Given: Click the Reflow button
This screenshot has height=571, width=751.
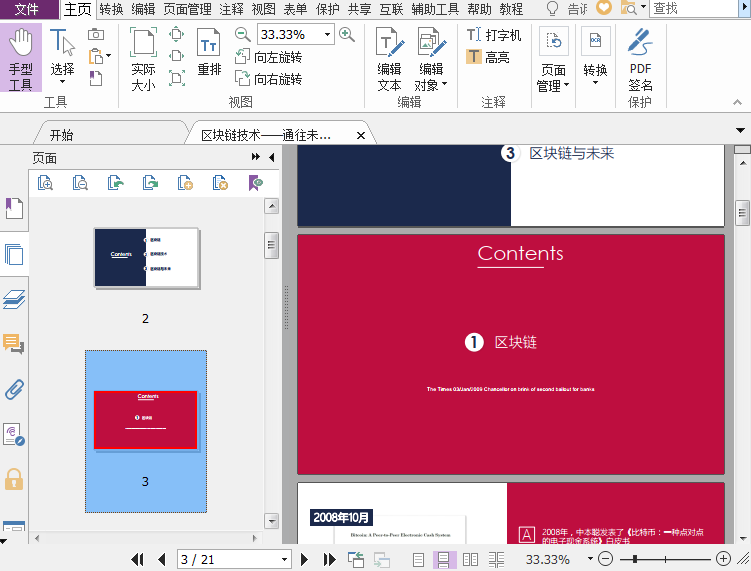Looking at the screenshot, I should tap(209, 52).
